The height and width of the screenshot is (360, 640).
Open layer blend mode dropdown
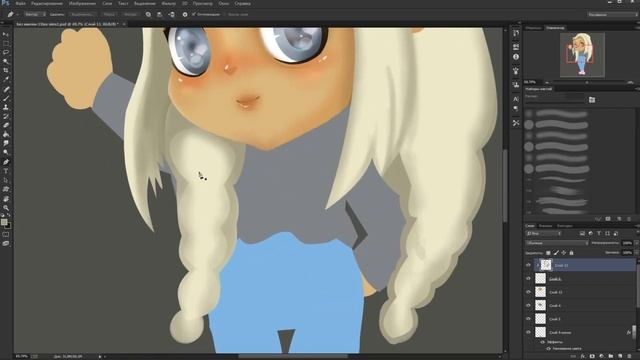(558, 243)
